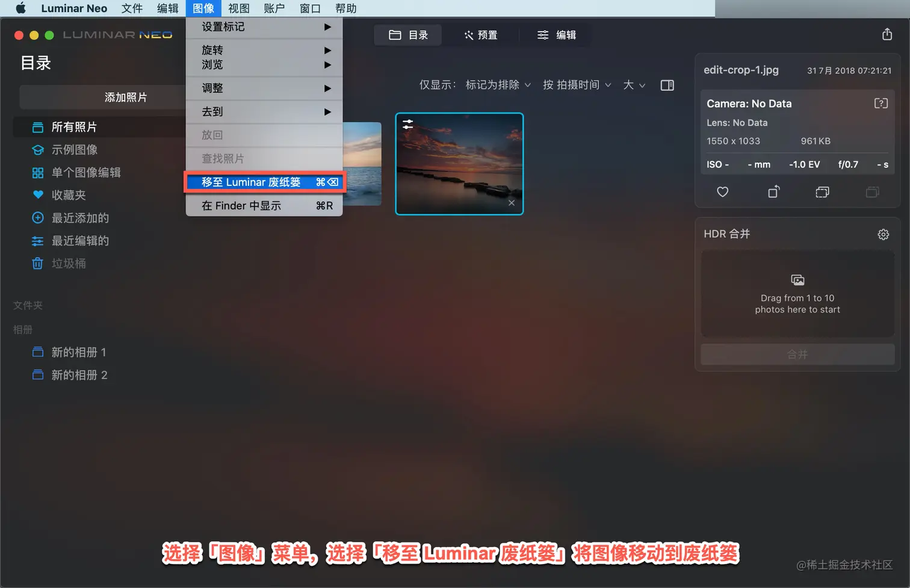Select the sunset rocks photo thumbnail

pos(459,164)
